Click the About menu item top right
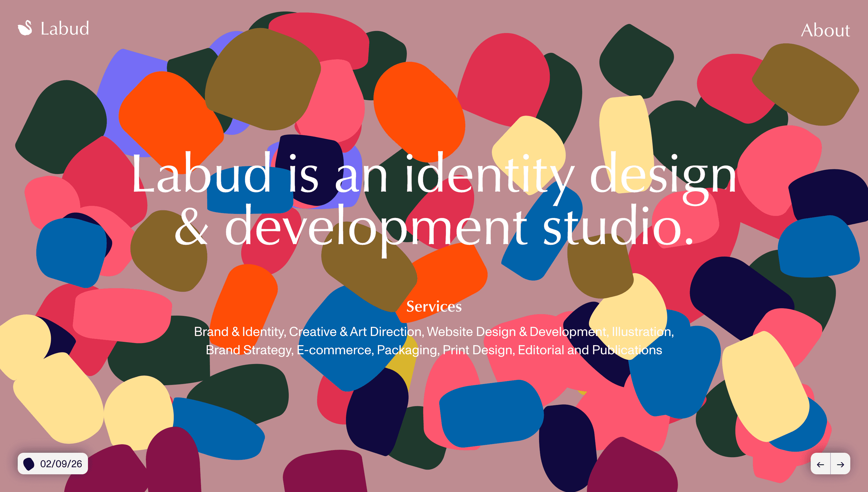 point(826,30)
